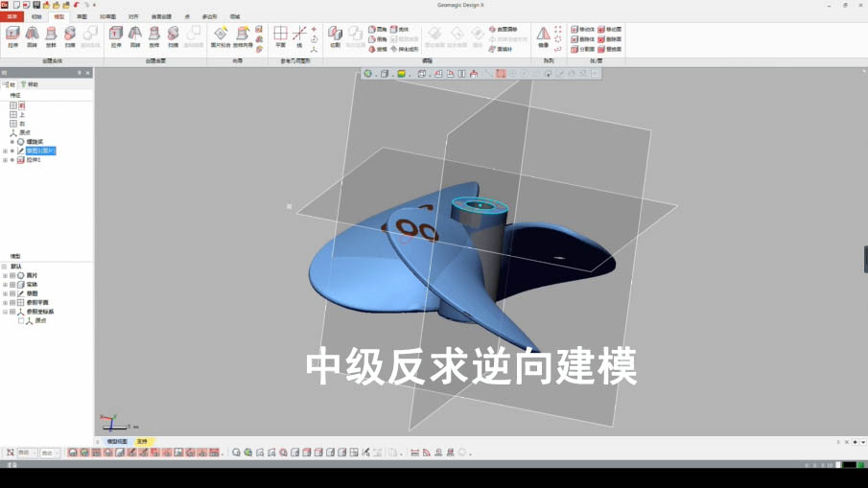The height and width of the screenshot is (488, 868).
Task: Click the Move Body tool (移动体)
Action: tap(581, 30)
